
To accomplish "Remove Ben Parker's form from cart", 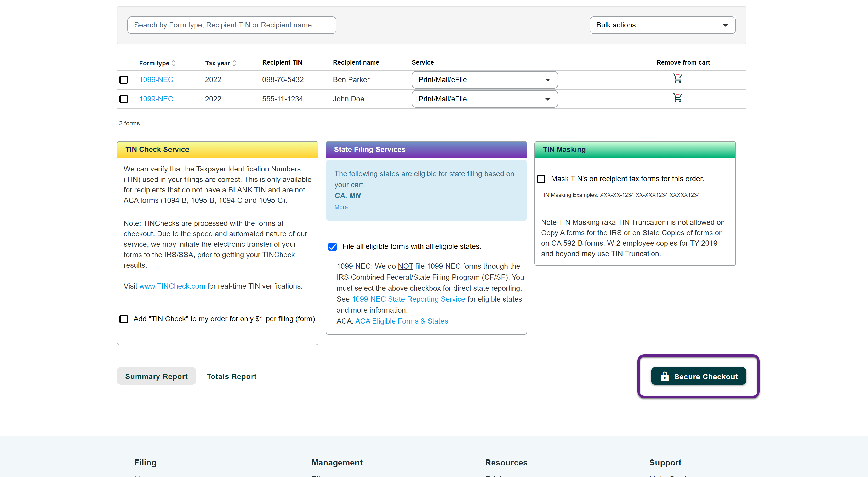I will point(677,78).
